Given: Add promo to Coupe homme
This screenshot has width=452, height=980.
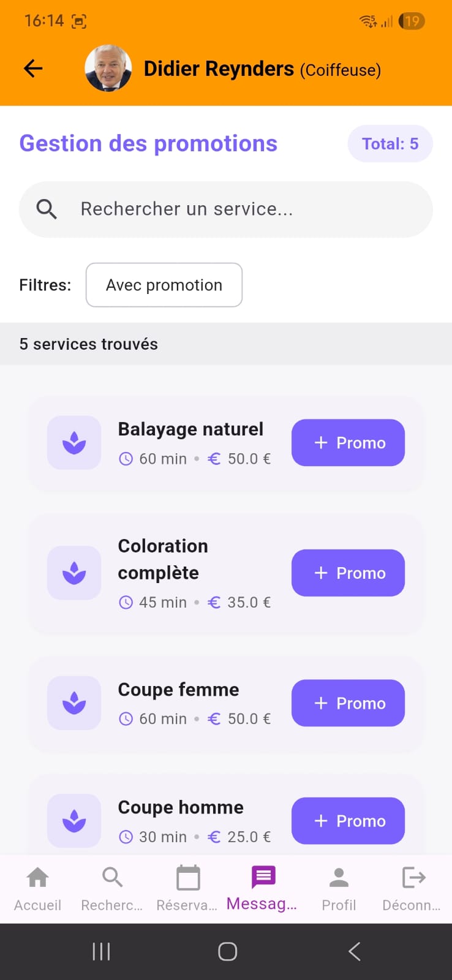Looking at the screenshot, I should pos(348,821).
